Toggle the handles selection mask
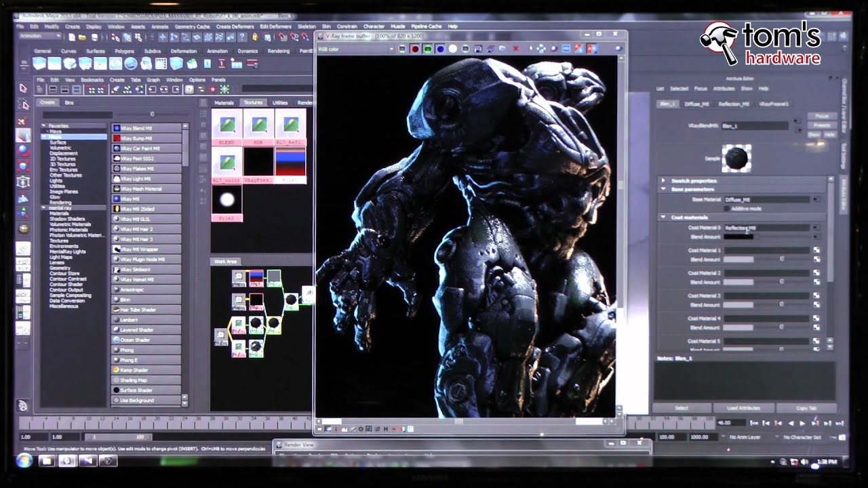 point(163,37)
